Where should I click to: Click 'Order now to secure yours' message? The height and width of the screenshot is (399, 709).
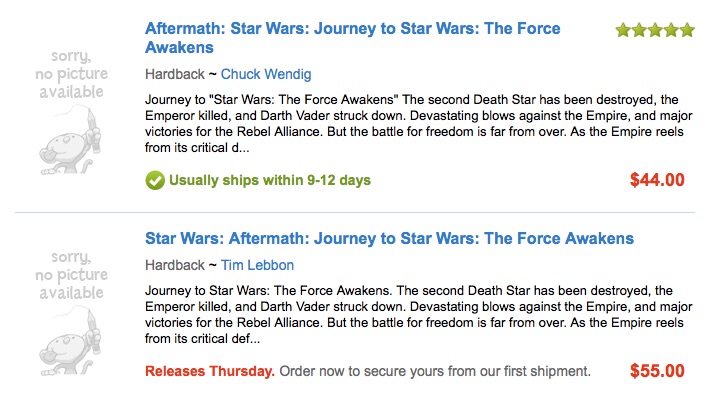(435, 371)
